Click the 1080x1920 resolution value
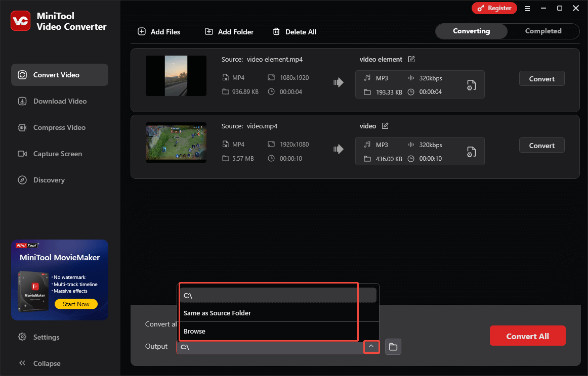Screen dimensions: 588x376 (x=295, y=77)
